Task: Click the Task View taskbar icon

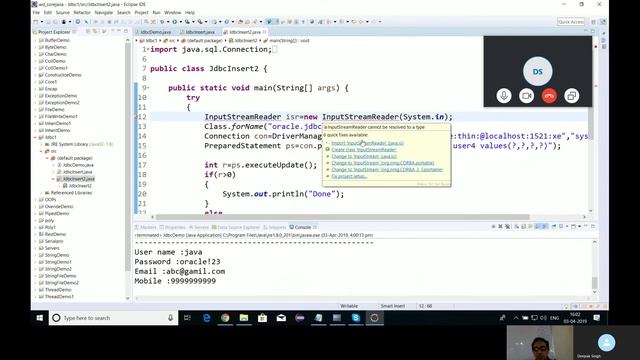Action: click(187, 318)
